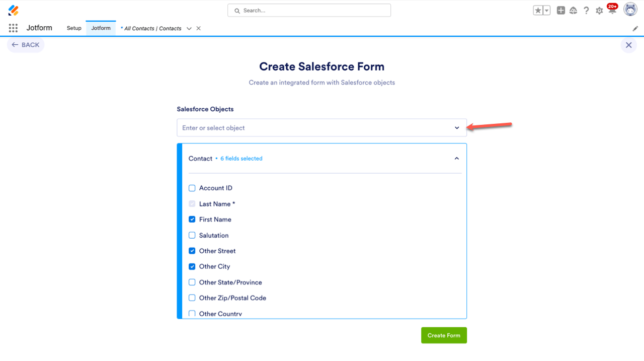Click the edit pencil icon in navigation bar
This screenshot has width=644, height=361.
point(635,29)
